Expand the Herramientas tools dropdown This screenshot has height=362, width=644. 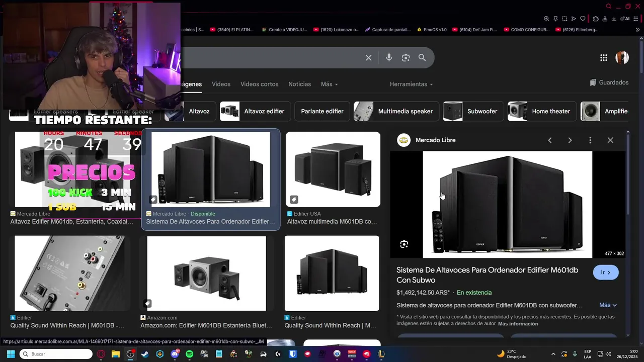tap(411, 84)
